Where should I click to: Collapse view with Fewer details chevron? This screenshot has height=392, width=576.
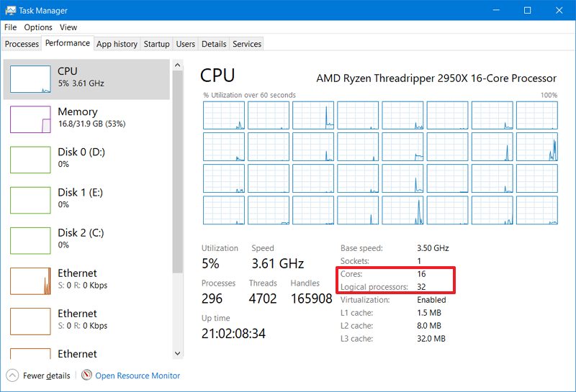pos(12,375)
